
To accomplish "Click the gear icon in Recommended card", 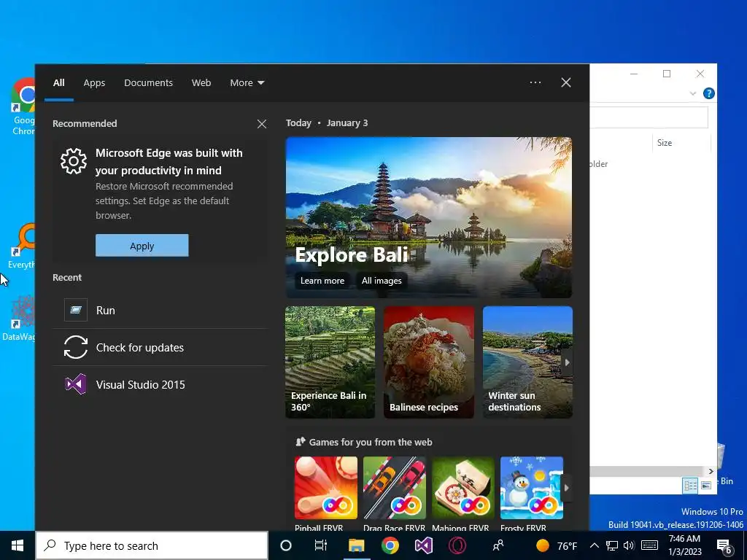I will (74, 161).
